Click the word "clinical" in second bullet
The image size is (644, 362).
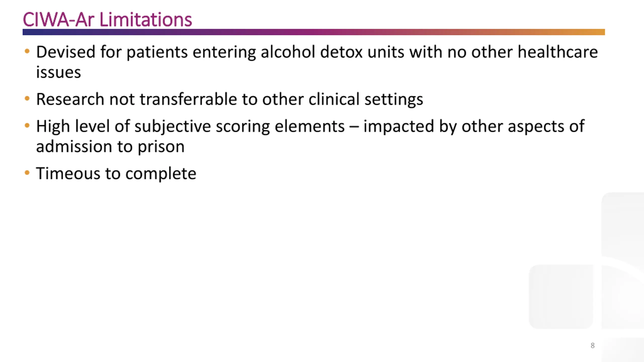[x=334, y=99]
